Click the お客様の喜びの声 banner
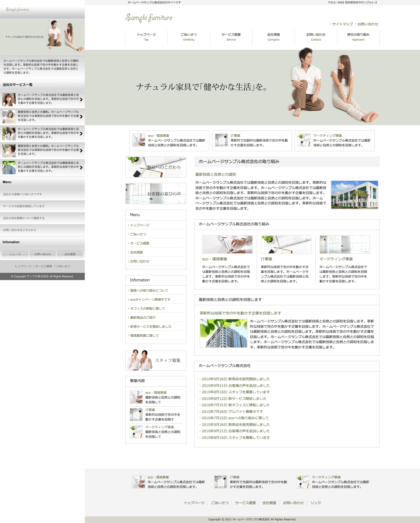 (156, 194)
